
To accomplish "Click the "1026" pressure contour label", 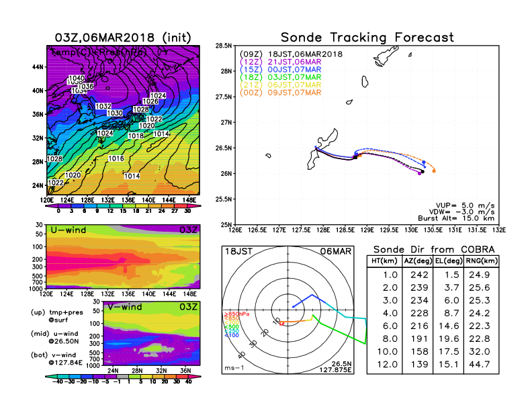I will (x=150, y=101).
